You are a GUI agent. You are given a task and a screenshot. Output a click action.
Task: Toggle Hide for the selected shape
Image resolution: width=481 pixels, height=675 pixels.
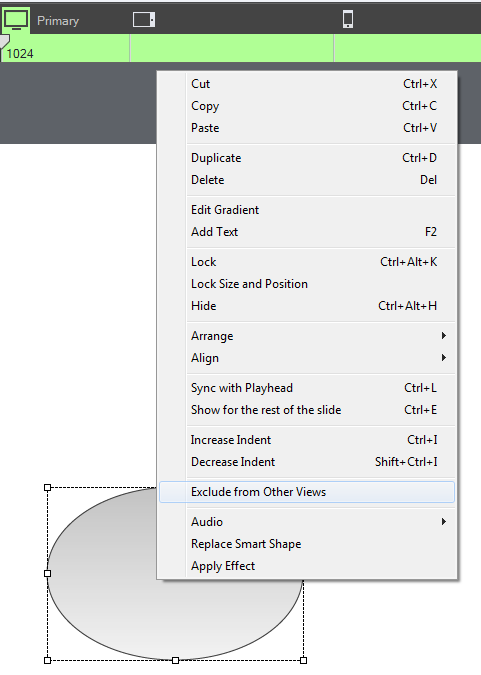pos(307,306)
